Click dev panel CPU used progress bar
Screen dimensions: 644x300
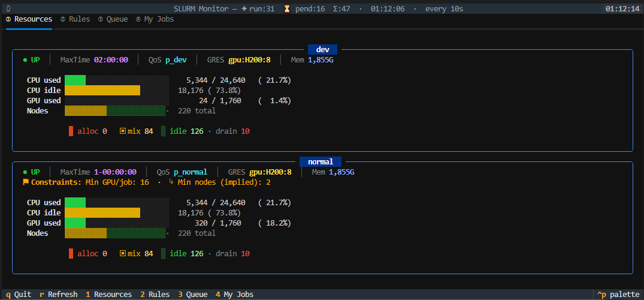[x=117, y=80]
